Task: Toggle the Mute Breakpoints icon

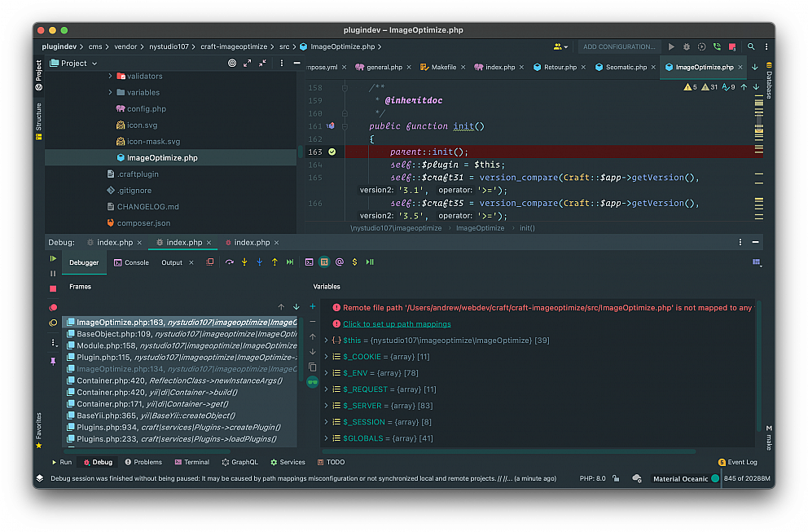Action: pyautogui.click(x=53, y=323)
